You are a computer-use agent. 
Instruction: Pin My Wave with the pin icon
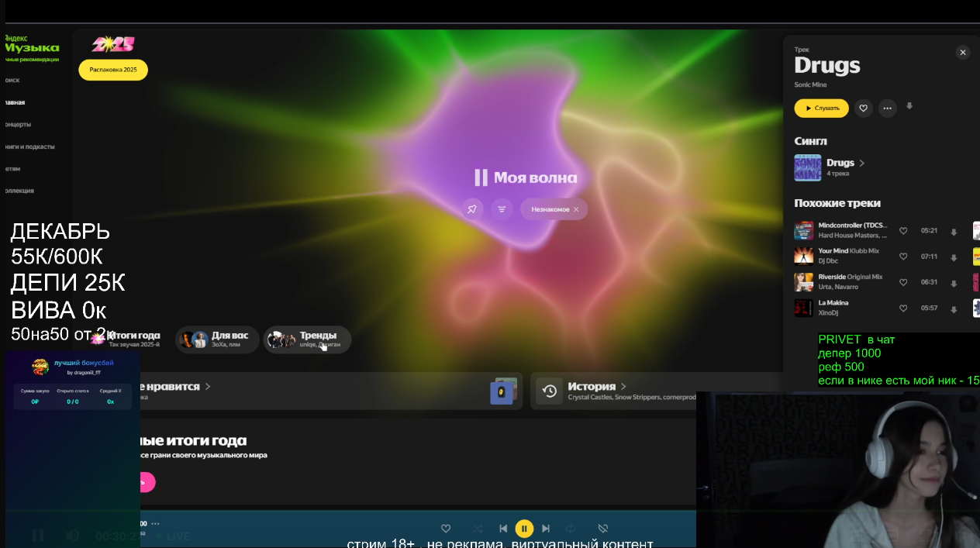[x=471, y=209]
